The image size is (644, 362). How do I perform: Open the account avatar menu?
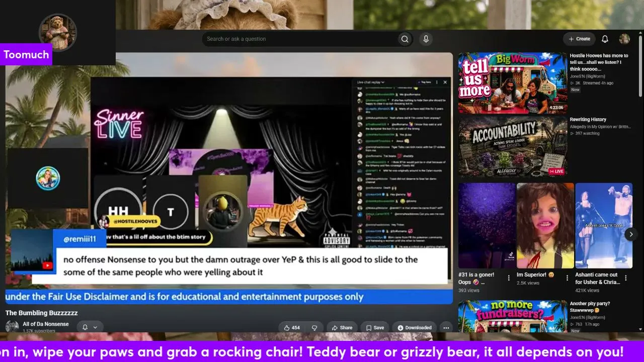[624, 39]
